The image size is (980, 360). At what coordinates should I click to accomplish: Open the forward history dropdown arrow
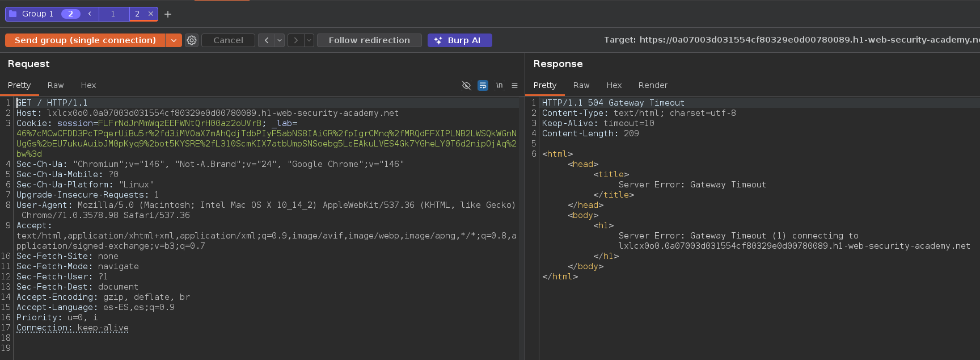(x=309, y=40)
